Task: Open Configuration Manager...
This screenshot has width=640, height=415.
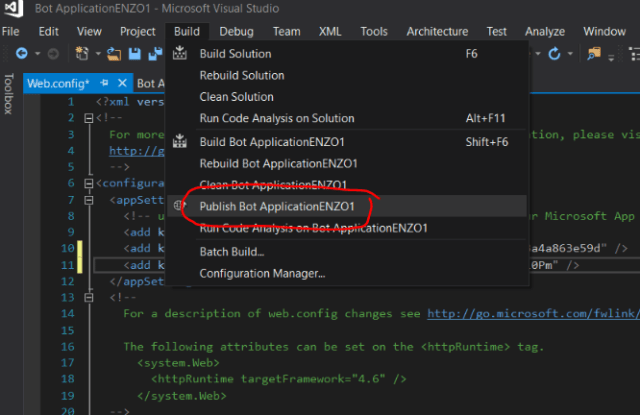Action: point(347,273)
